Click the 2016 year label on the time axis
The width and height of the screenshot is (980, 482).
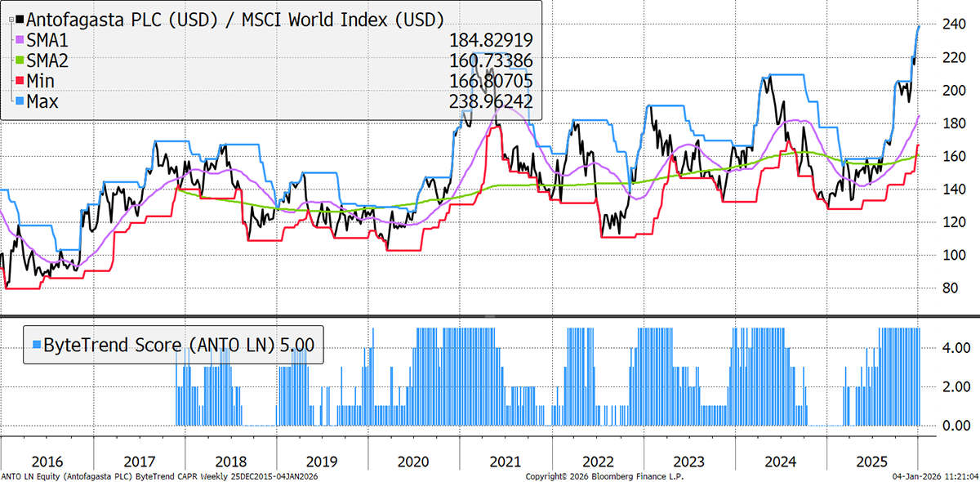(47, 461)
